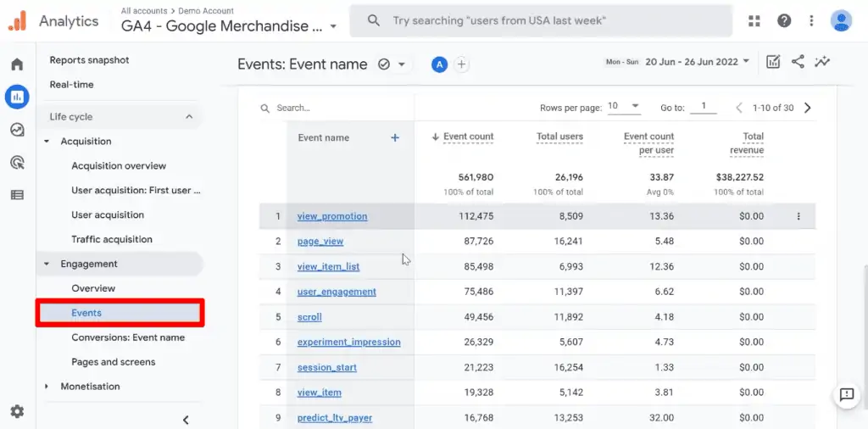Click the Share this report icon

[798, 61]
